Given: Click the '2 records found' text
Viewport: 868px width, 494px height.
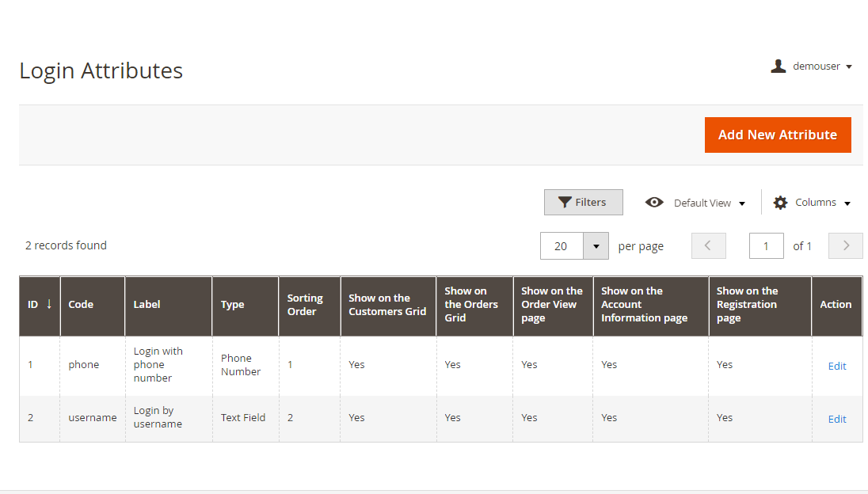Looking at the screenshot, I should 66,245.
